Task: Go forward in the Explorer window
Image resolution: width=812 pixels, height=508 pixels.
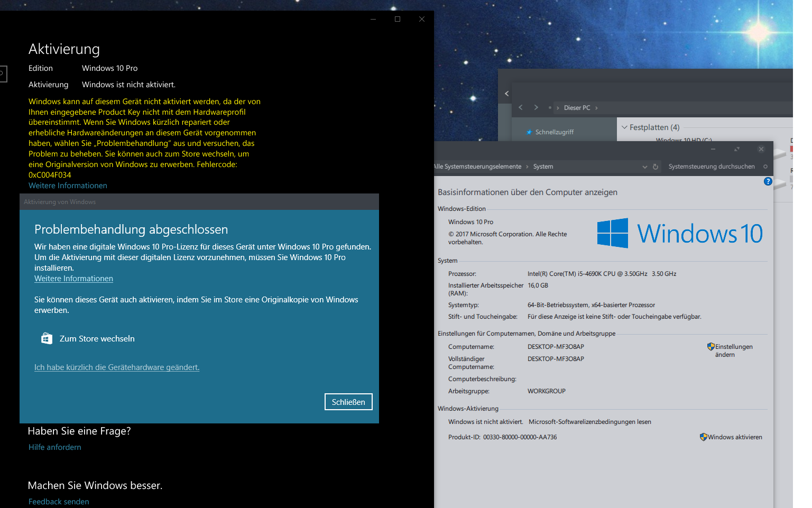Action: [536, 107]
